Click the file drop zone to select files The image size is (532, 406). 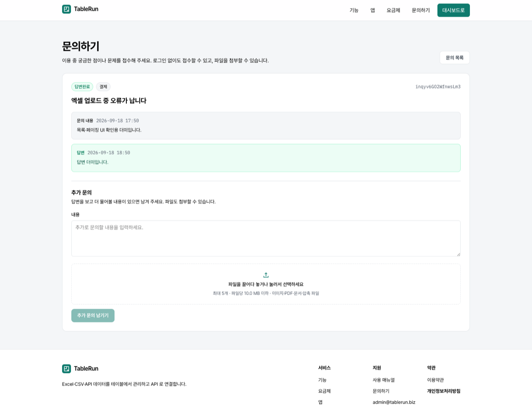[x=266, y=284]
